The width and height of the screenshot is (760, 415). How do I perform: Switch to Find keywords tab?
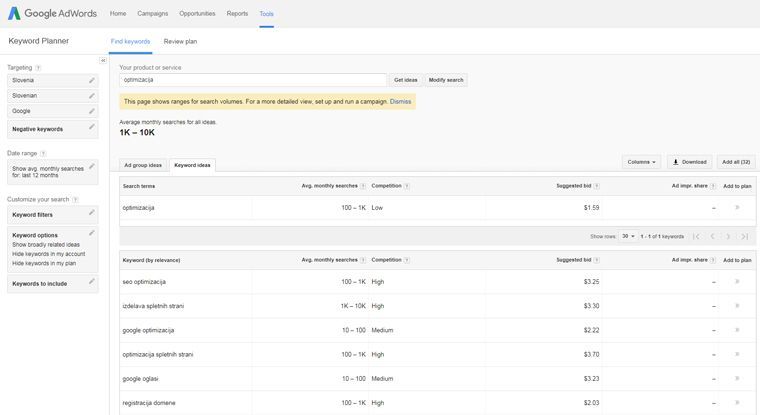[130, 42]
